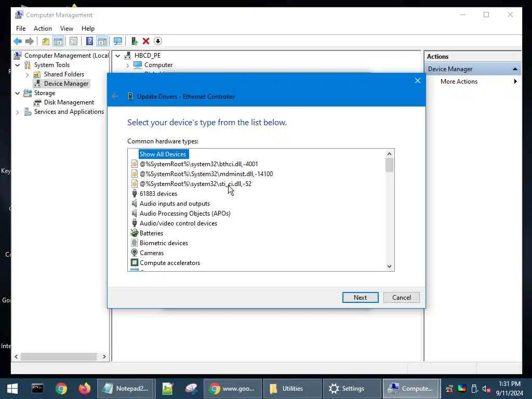Select Shared Folders in the tree

(x=64, y=74)
